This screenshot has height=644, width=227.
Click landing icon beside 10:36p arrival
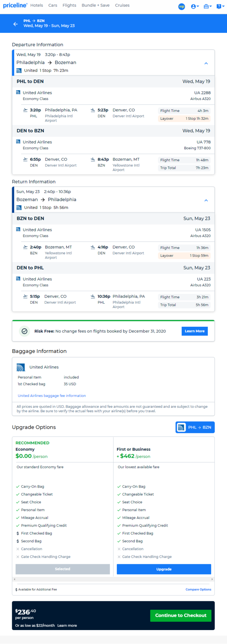pos(93,296)
